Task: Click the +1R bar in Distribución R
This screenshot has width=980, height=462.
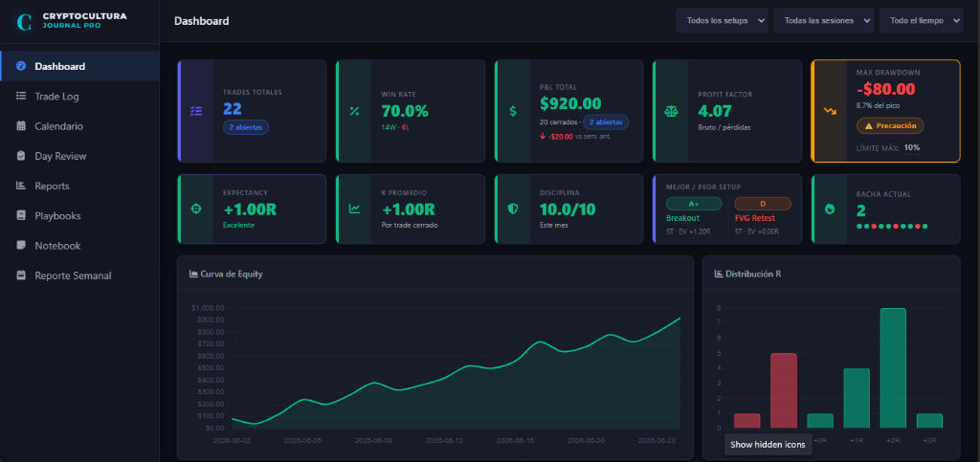Action: [x=857, y=398]
